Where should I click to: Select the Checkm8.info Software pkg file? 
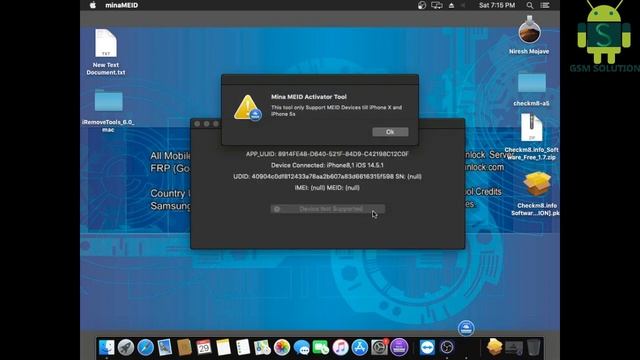(x=536, y=193)
